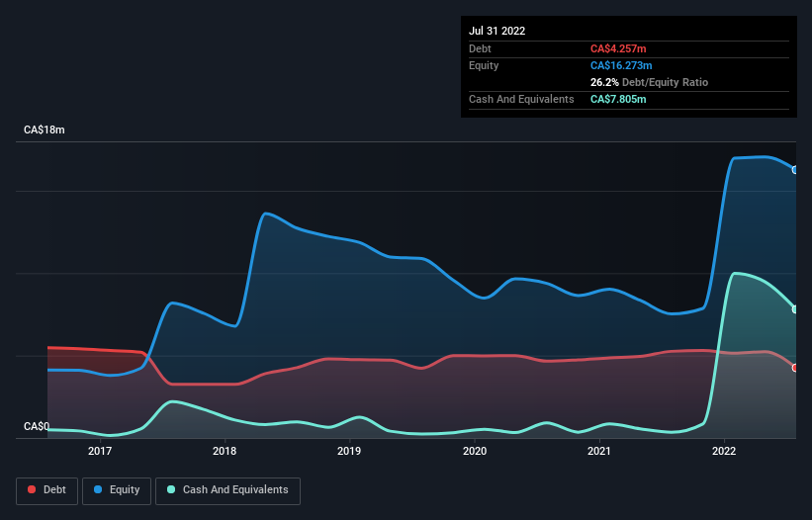Image resolution: width=812 pixels, height=520 pixels.
Task: Click the blue Equity legend dot
Action: coord(98,489)
